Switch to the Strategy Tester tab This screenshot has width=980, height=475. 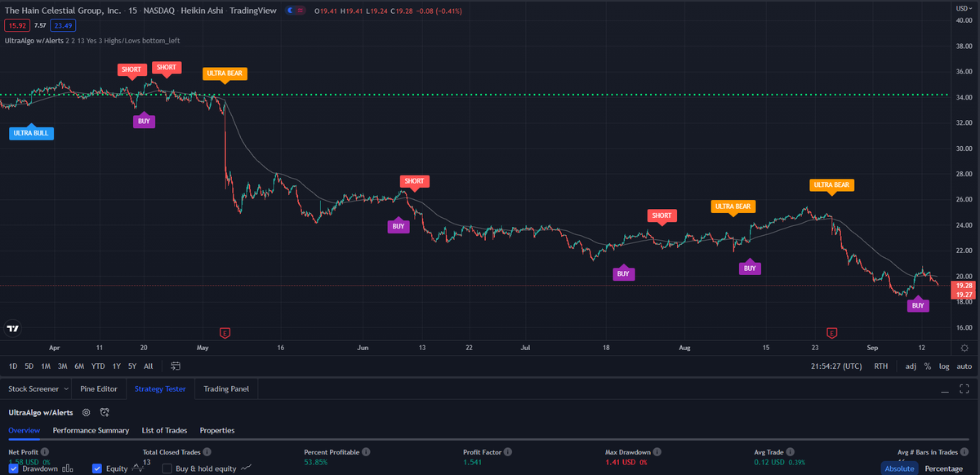point(160,389)
